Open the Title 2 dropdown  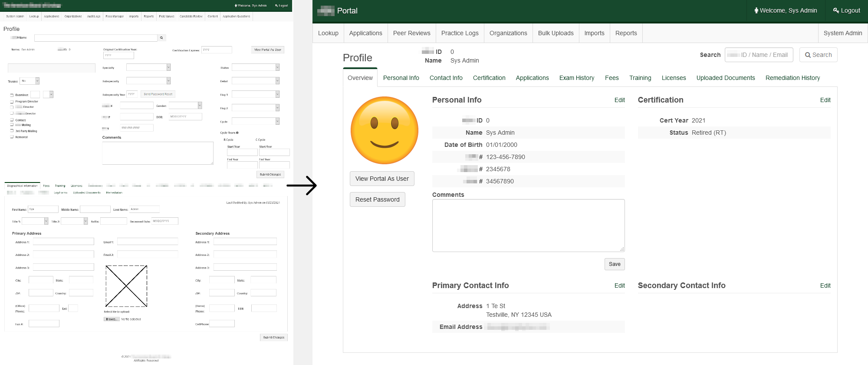tap(75, 221)
